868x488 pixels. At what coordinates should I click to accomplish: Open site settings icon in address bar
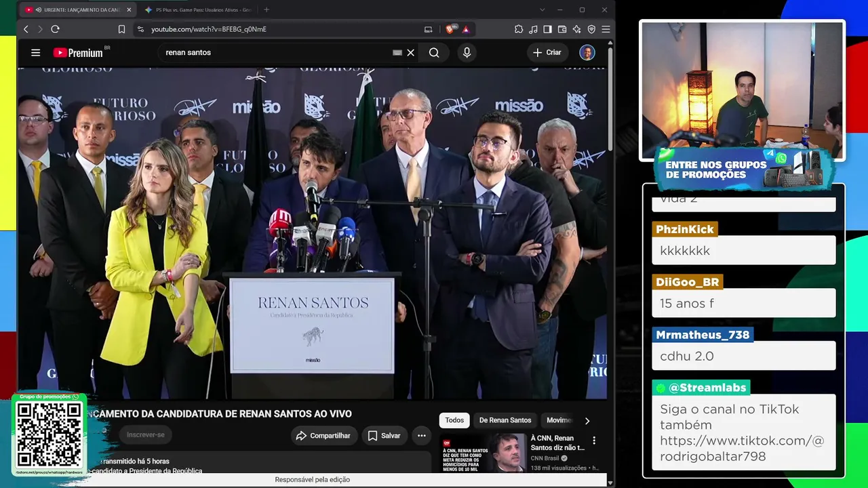[x=140, y=29]
